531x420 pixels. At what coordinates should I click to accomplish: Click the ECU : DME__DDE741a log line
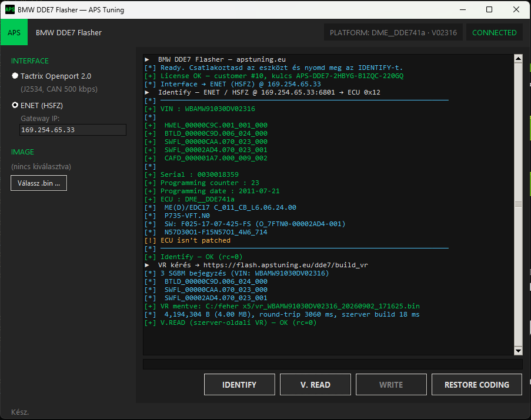tap(189, 199)
